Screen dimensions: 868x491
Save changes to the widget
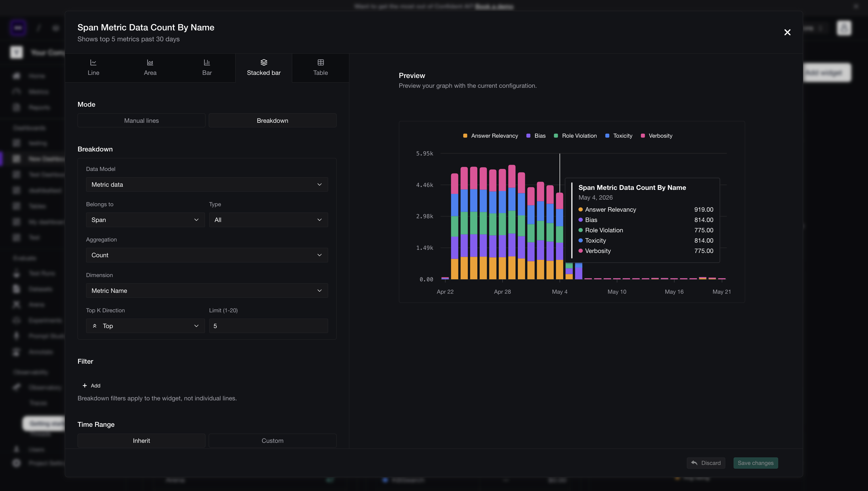(755, 463)
